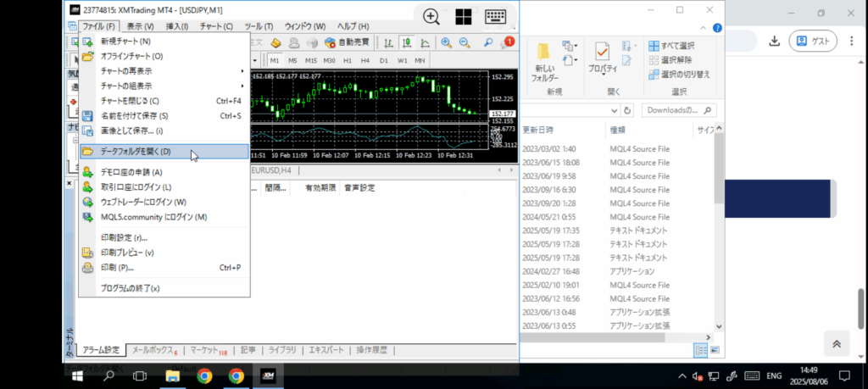Zoom in the chart with the magnifier plus icon
Image resolution: width=868 pixels, height=389 pixels.
pos(446,43)
